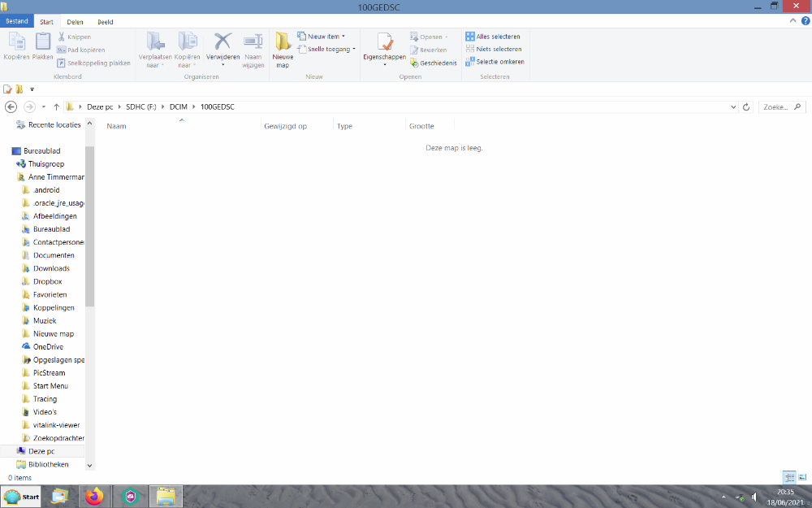Image resolution: width=812 pixels, height=508 pixels.
Task: Click the DCIM breadcrumb in address bar
Action: (178, 107)
